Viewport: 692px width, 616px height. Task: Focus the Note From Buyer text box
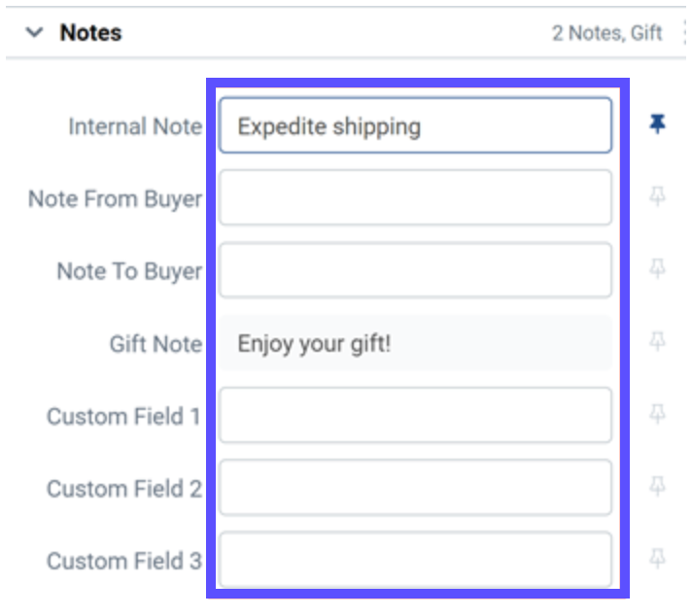pyautogui.click(x=415, y=197)
